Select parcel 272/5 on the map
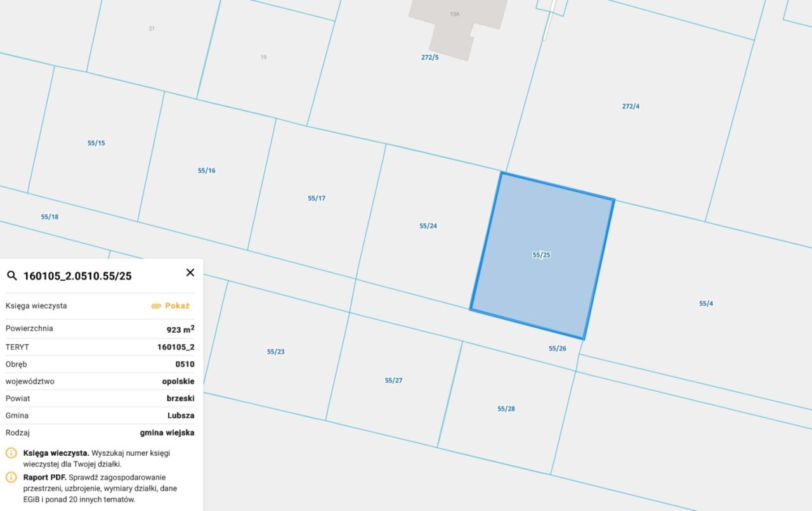This screenshot has width=812, height=511. pos(430,57)
